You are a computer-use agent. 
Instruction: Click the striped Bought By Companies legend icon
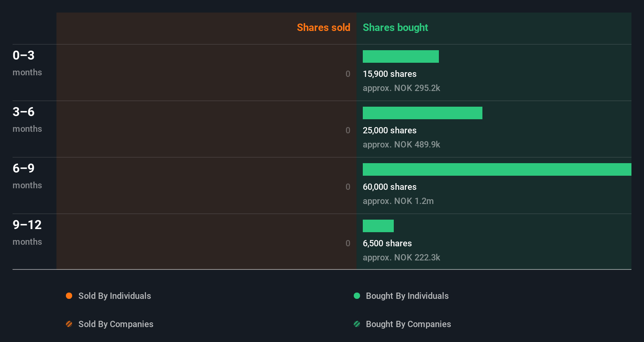[357, 324]
